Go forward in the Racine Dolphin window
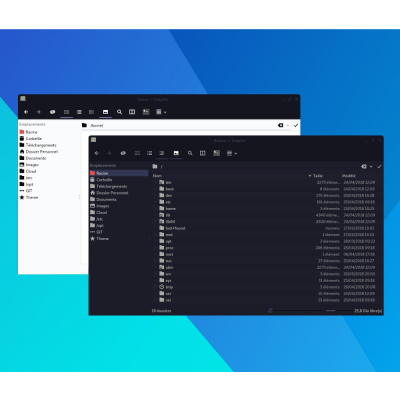 click(109, 153)
